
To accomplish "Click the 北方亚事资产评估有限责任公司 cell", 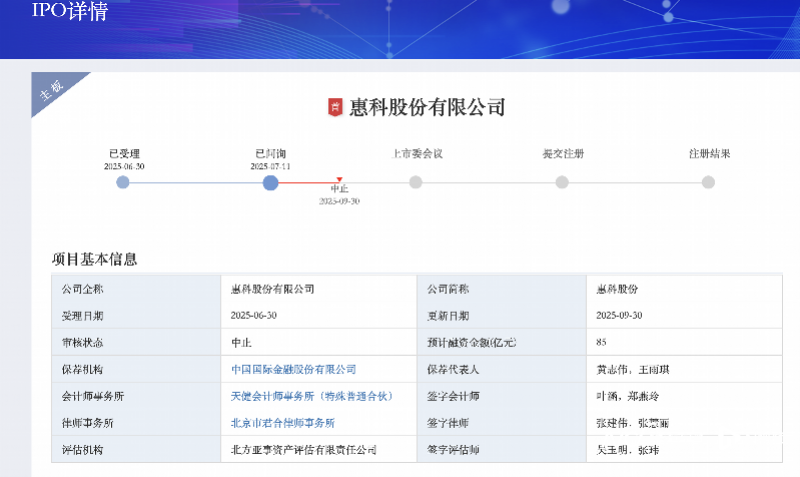I will (303, 450).
